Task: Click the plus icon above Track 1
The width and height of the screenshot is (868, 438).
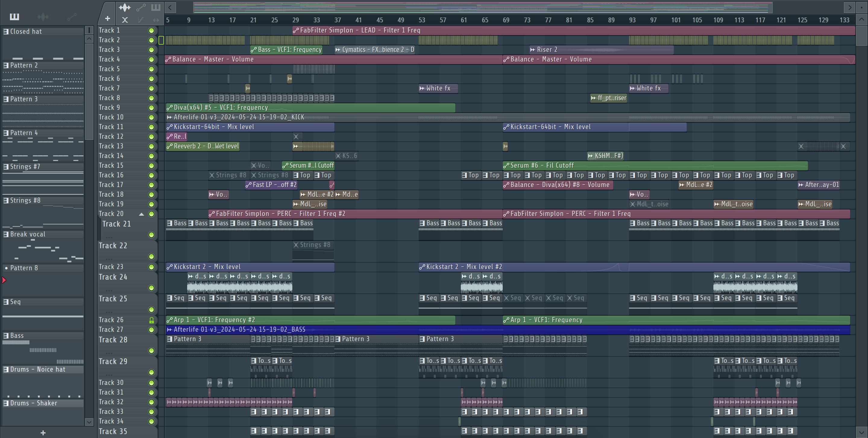Action: tap(108, 18)
